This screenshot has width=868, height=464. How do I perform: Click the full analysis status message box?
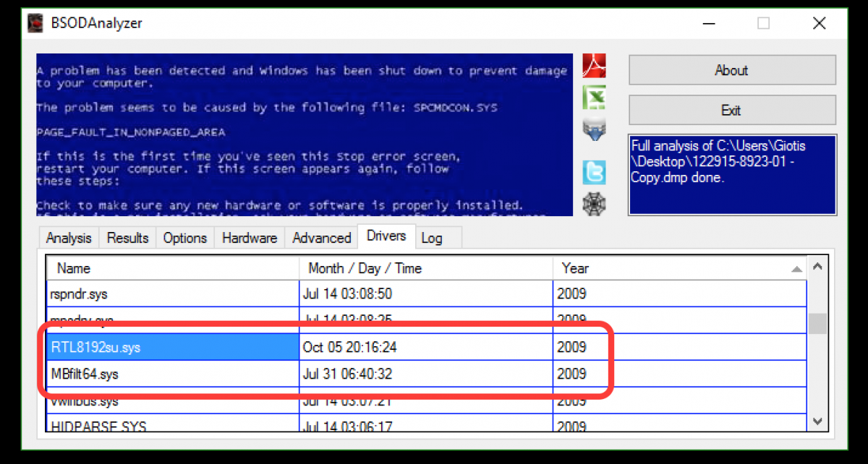(732, 174)
